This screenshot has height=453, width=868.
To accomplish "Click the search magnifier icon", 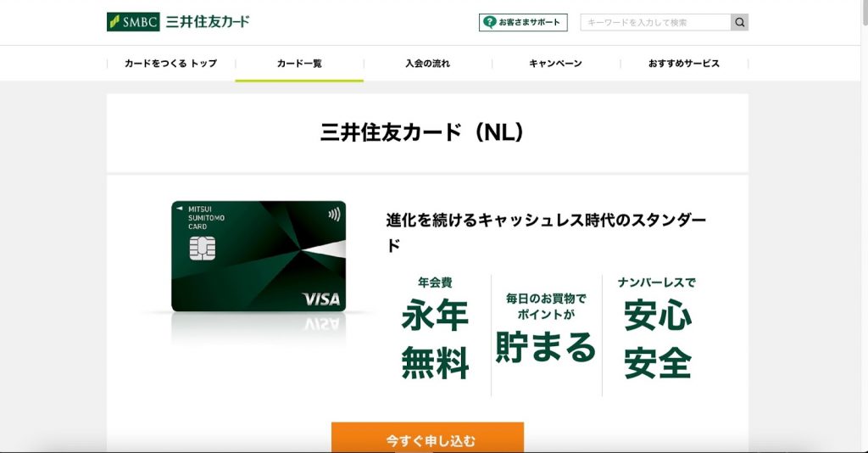I will pos(739,23).
